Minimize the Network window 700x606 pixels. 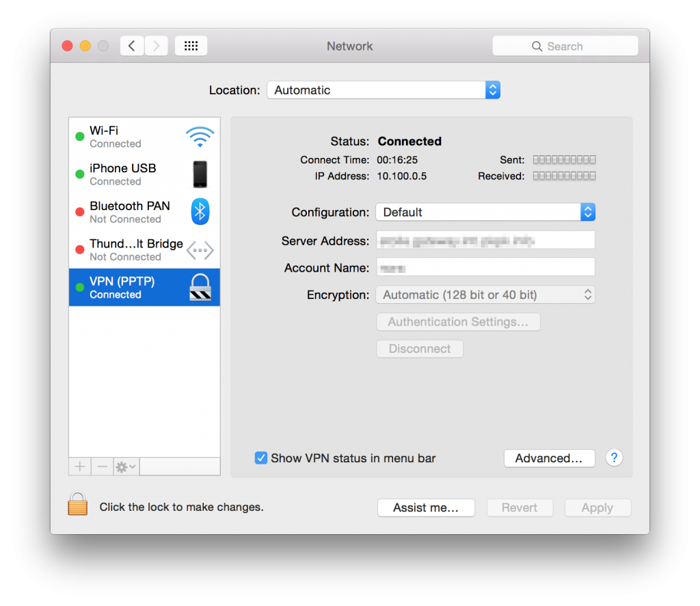85,46
